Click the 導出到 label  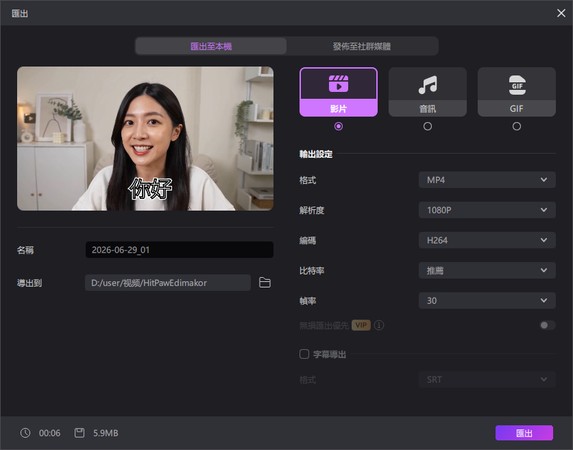tap(30, 283)
